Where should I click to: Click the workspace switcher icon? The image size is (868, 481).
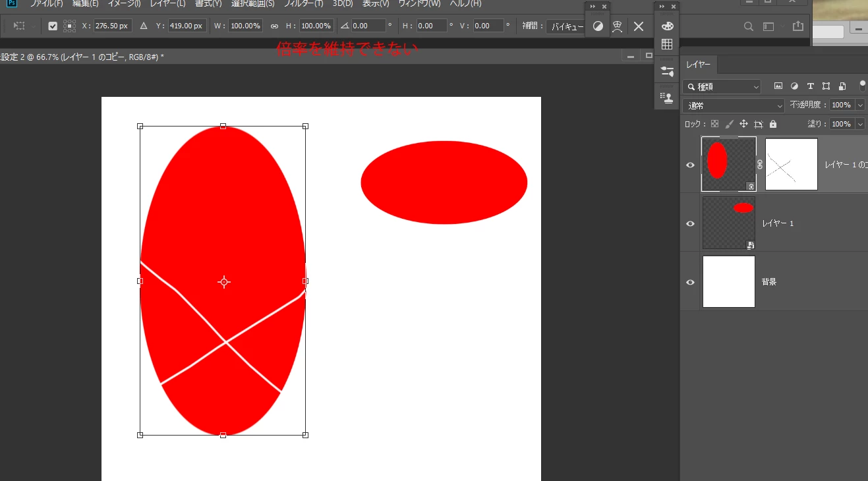click(x=768, y=26)
